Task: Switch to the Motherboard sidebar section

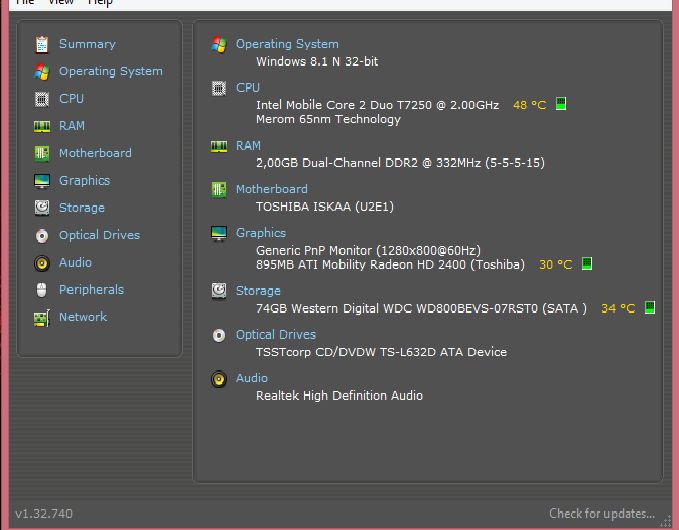Action: coord(95,153)
